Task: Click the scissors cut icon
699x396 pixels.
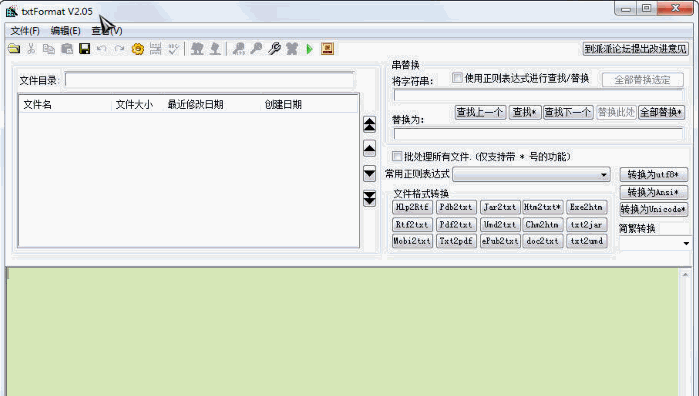Action: [31, 49]
